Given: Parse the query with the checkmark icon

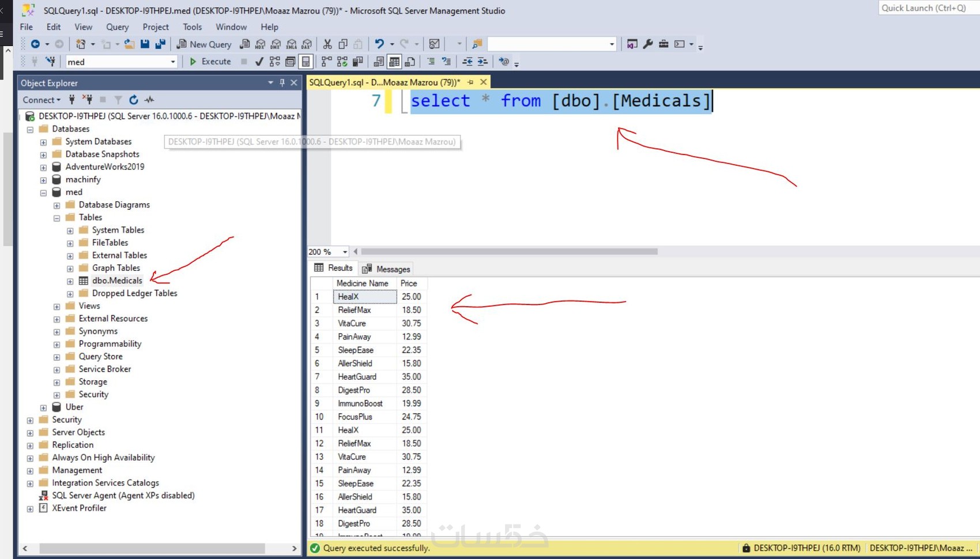Looking at the screenshot, I should 259,62.
